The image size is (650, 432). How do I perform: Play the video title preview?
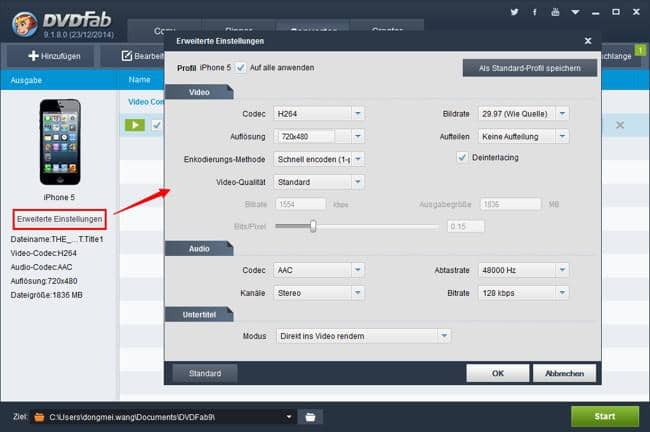coord(135,125)
